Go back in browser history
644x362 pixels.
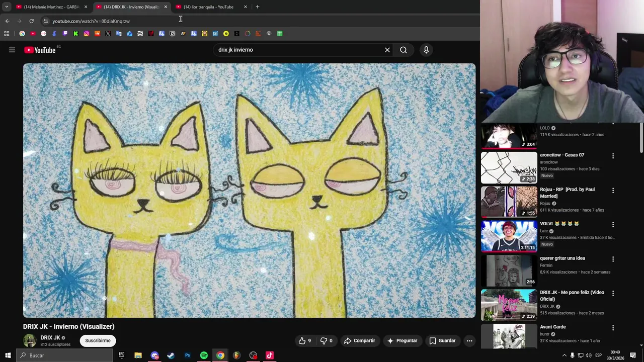pyautogui.click(x=7, y=21)
